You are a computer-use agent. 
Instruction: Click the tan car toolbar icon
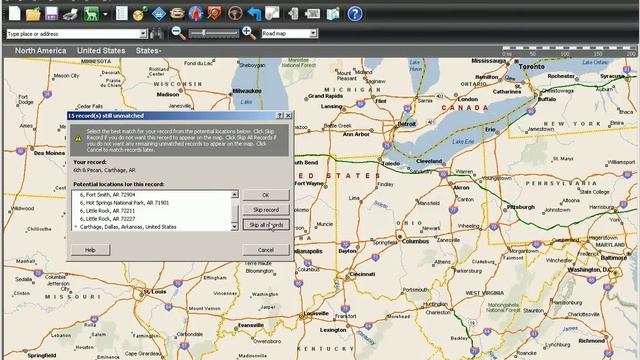tap(177, 14)
